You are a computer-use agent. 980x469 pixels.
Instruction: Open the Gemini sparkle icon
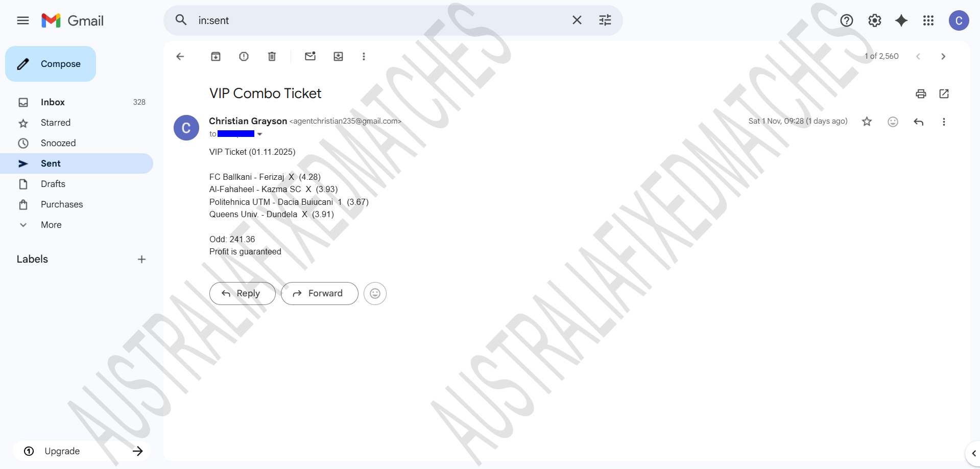(901, 20)
